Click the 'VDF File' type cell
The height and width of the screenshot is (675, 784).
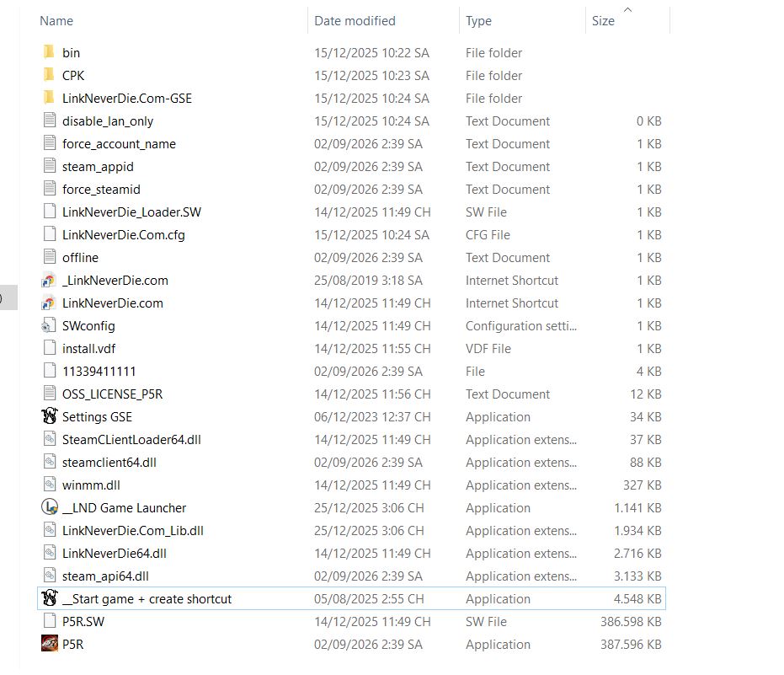(488, 349)
